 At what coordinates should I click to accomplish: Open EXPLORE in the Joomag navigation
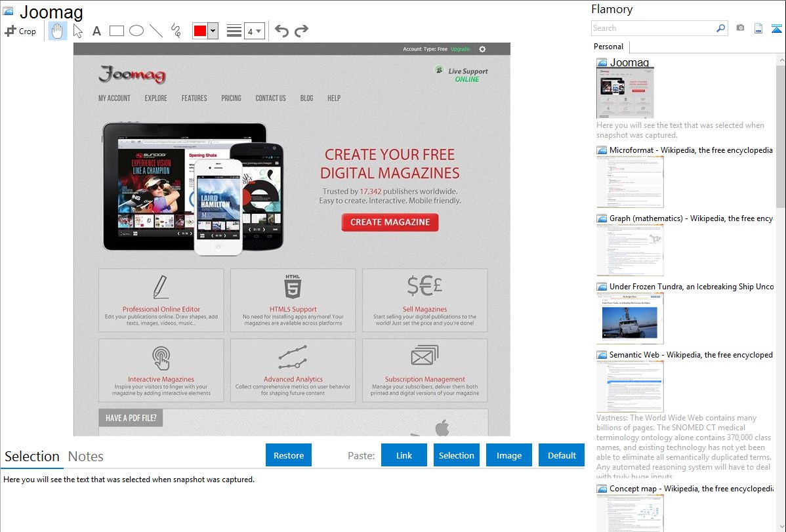156,98
